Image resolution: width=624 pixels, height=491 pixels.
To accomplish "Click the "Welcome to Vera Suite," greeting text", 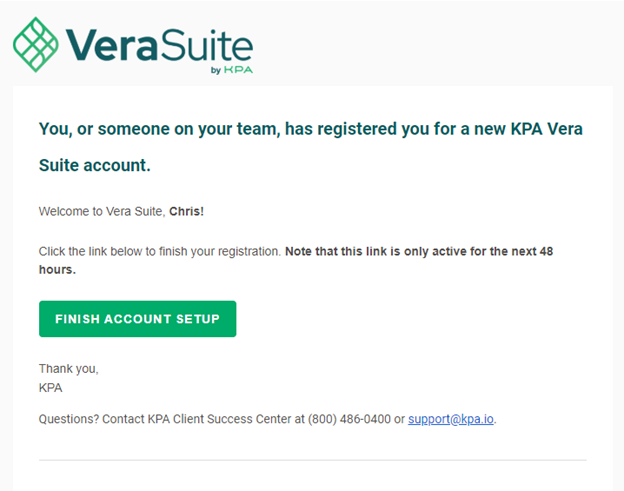I will [102, 211].
